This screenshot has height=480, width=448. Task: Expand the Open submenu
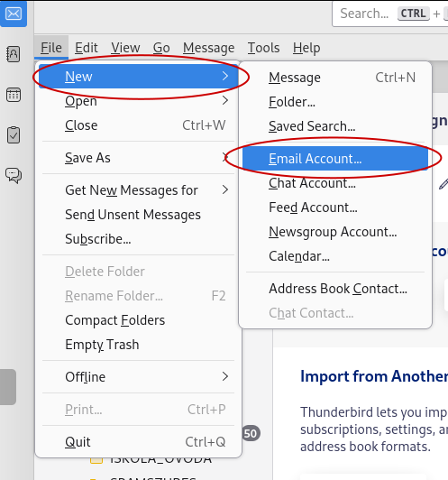139,101
